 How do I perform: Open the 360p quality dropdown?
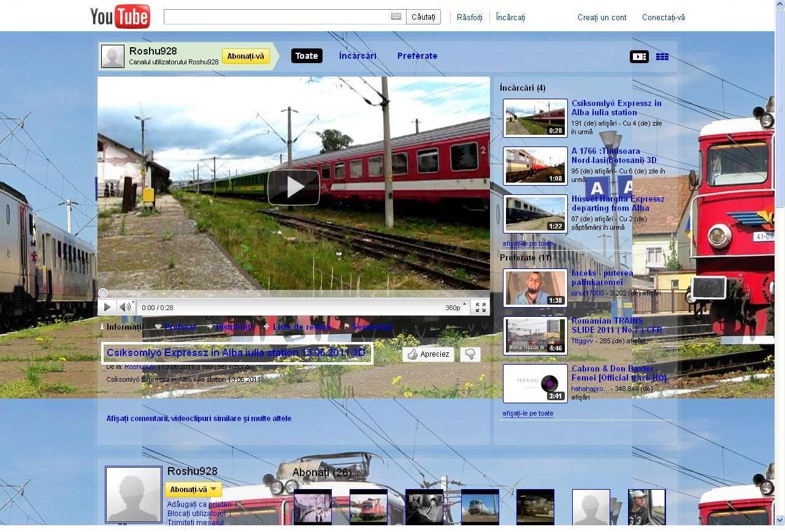click(456, 307)
